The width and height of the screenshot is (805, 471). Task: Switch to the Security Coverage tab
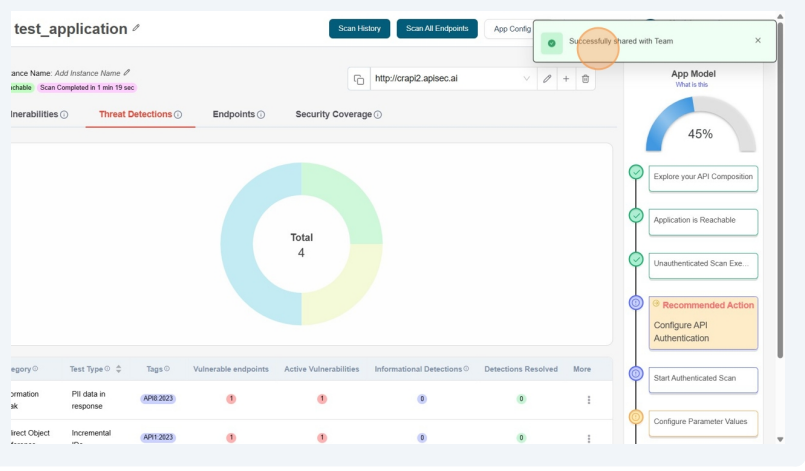[x=332, y=114]
